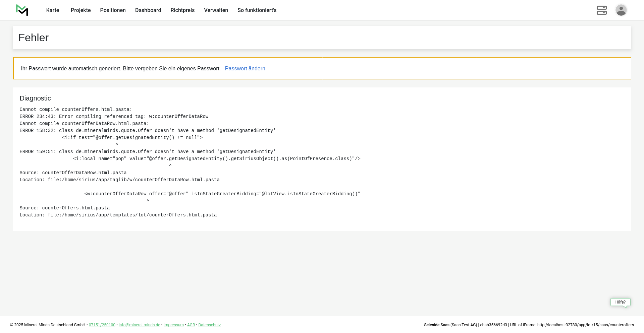Click the Passwort ändern link
The height and width of the screenshot is (333, 644).
click(x=245, y=69)
